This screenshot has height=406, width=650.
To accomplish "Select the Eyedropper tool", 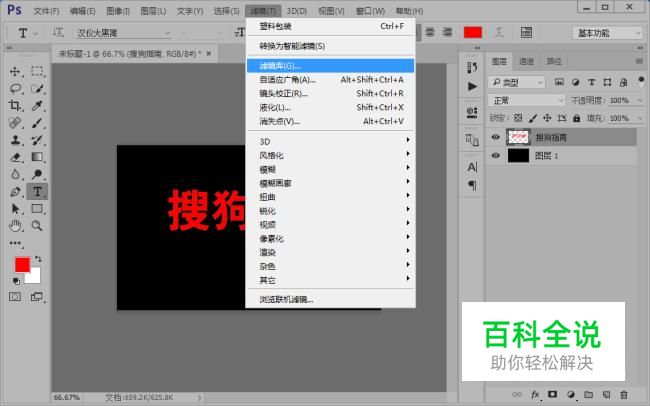I will tap(37, 105).
